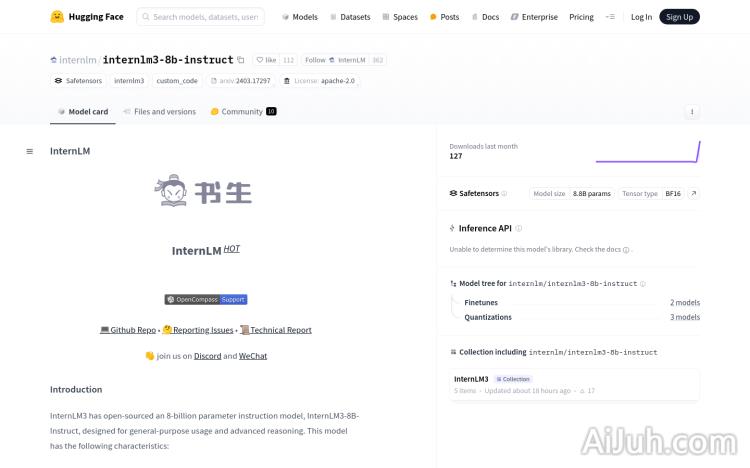Click the Safetensors info icon

tap(504, 194)
